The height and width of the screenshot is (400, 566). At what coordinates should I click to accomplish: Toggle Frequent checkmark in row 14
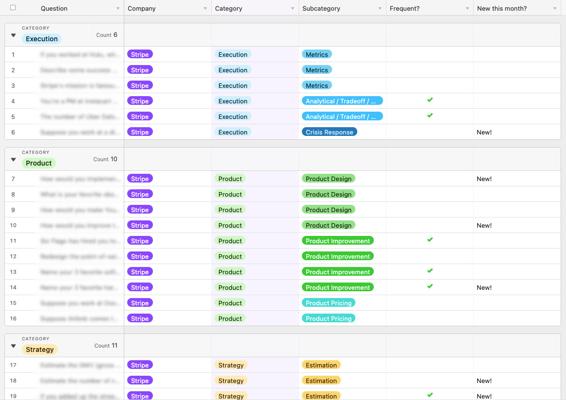coord(430,286)
